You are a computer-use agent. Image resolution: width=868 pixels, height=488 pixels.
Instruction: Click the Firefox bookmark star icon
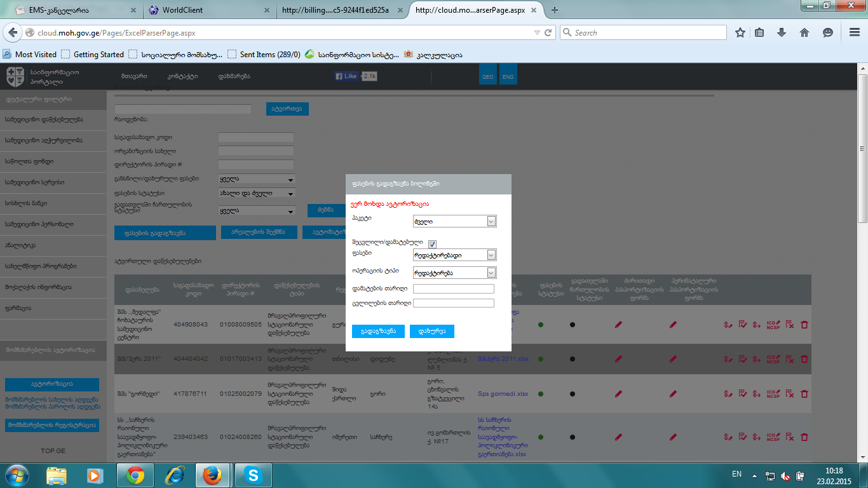(740, 32)
